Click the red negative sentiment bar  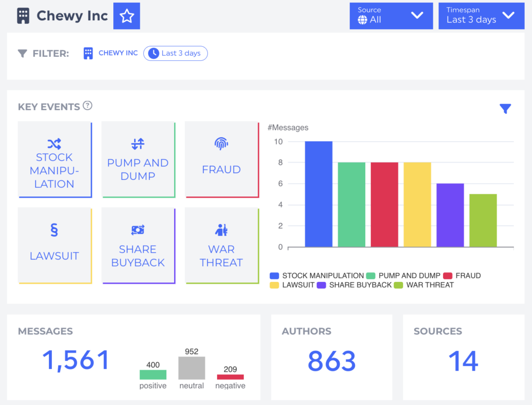(x=230, y=377)
